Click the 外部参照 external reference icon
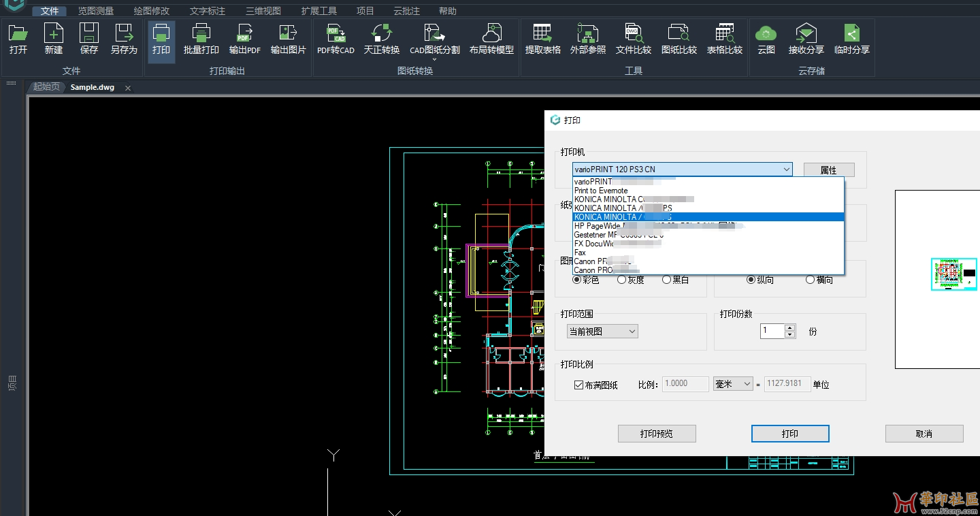This screenshot has height=516, width=980. pos(588,33)
